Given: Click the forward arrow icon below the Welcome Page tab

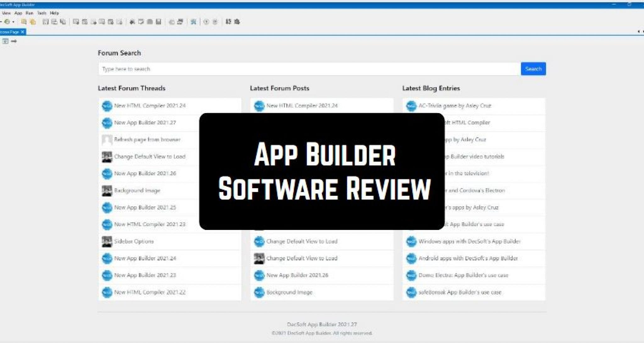Looking at the screenshot, I should pyautogui.click(x=14, y=41).
